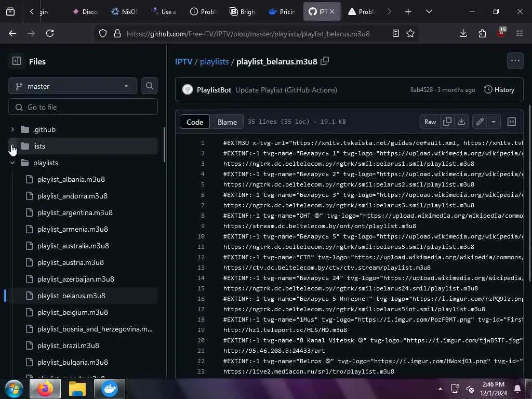This screenshot has width=532, height=399.
Task: Switch to the Bright tab
Action: (242, 12)
